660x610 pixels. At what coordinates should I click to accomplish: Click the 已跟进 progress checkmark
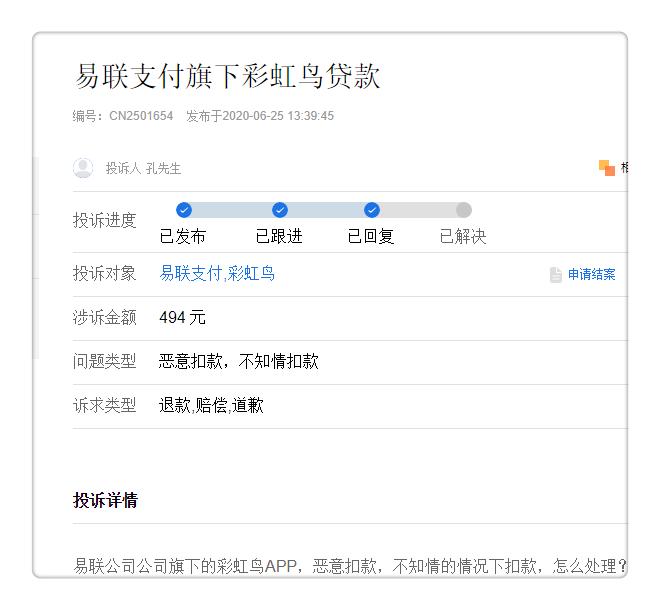(x=280, y=210)
